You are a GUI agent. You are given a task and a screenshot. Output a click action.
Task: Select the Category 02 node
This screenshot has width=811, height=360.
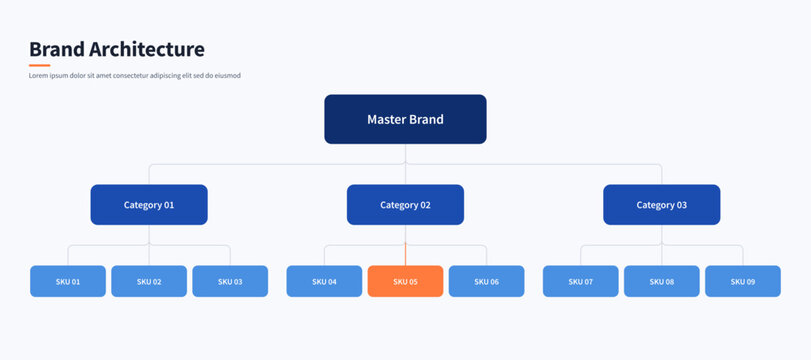(405, 205)
